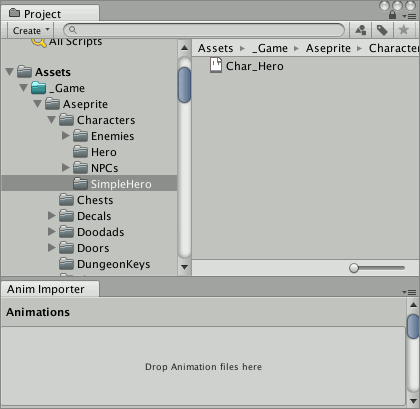Click _Game in the breadcrumb path
Image resolution: width=420 pixels, height=409 pixels.
click(x=270, y=48)
